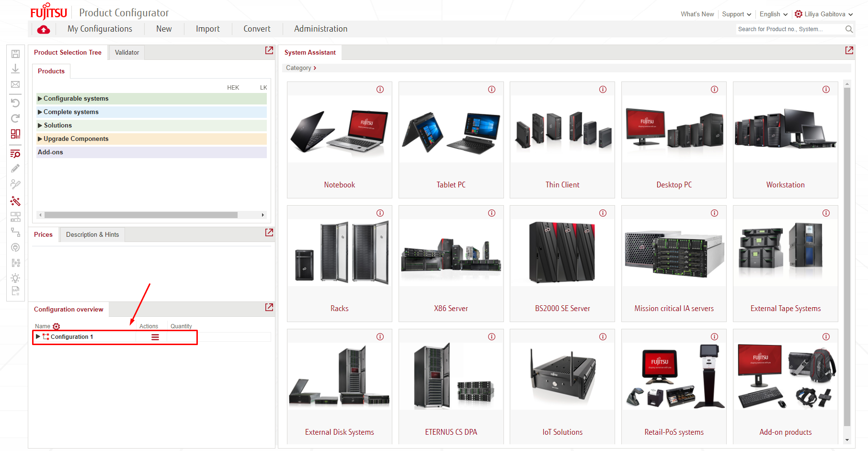
Task: Open the English language dropdown
Action: click(x=773, y=14)
